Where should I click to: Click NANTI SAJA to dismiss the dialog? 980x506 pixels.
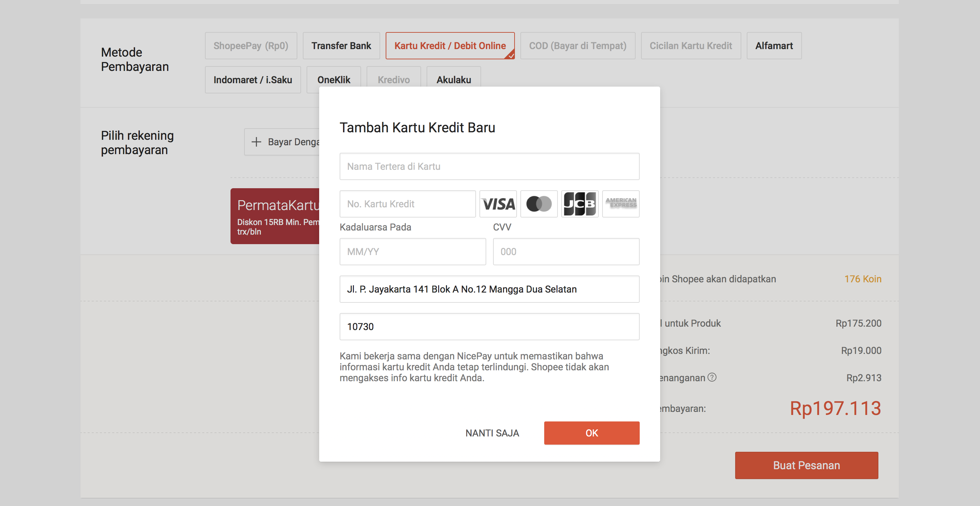pyautogui.click(x=492, y=433)
